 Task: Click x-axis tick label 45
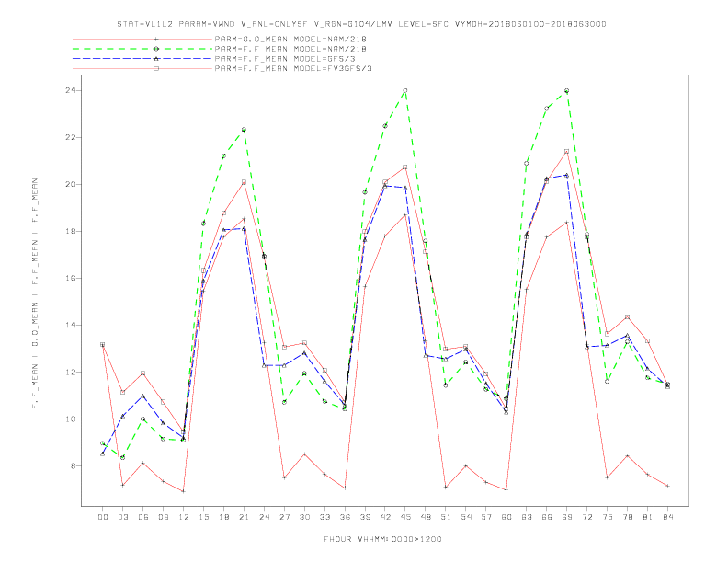tap(405, 517)
